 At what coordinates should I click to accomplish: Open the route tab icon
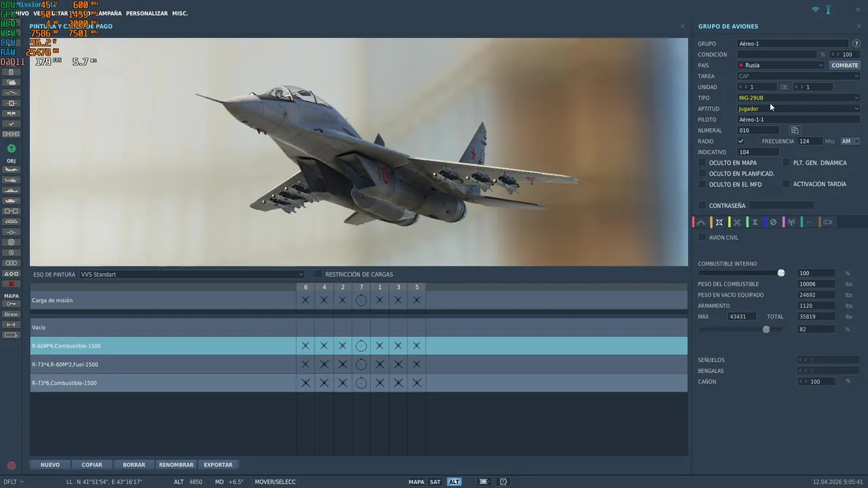[x=701, y=222]
